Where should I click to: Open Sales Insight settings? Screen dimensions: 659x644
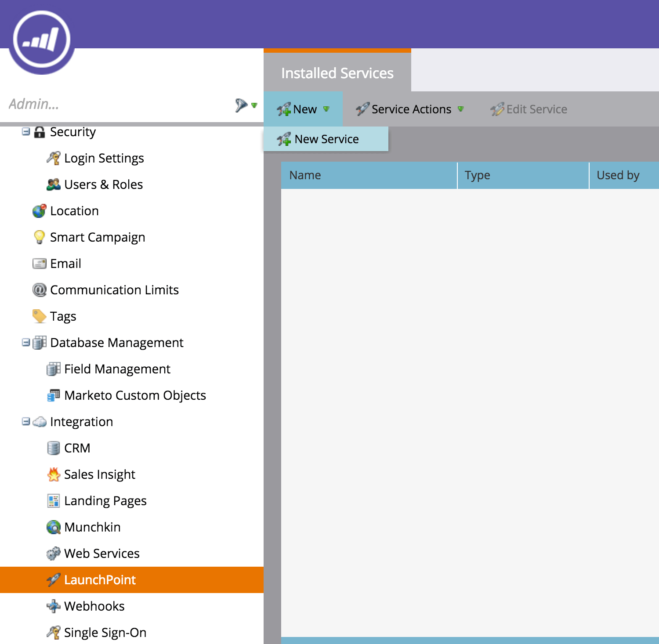click(99, 474)
